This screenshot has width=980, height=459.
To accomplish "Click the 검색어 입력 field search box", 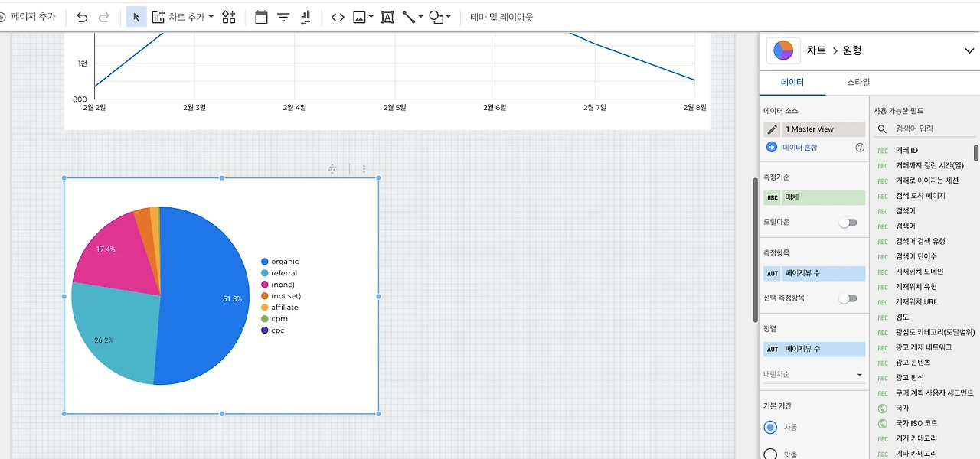I will click(926, 129).
